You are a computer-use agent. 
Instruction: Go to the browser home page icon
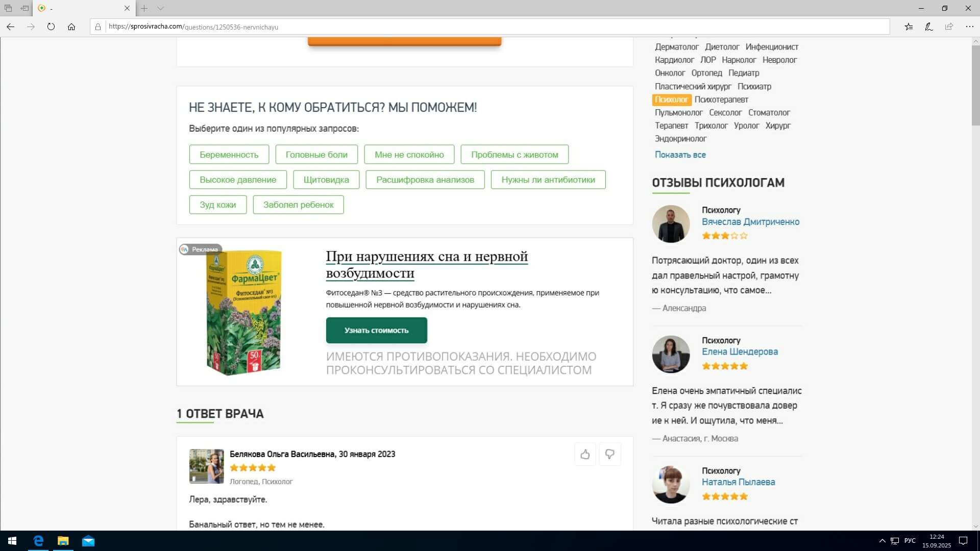pyautogui.click(x=71, y=27)
